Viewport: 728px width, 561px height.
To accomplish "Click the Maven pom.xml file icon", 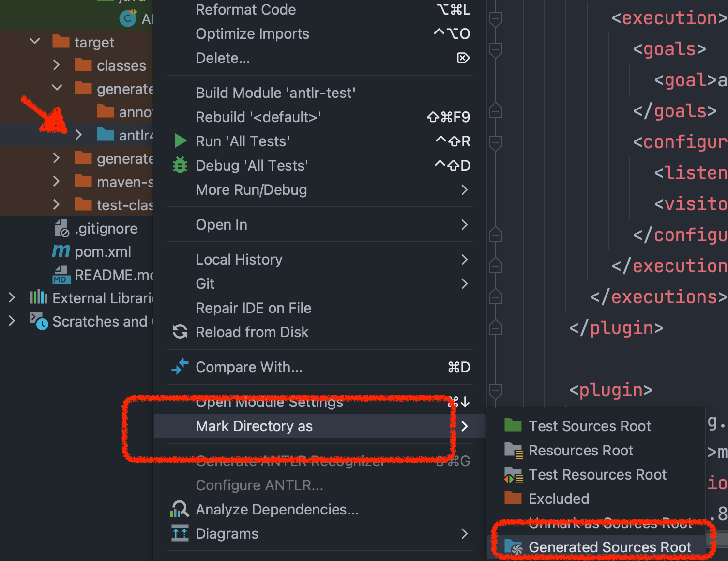I will pos(61,251).
